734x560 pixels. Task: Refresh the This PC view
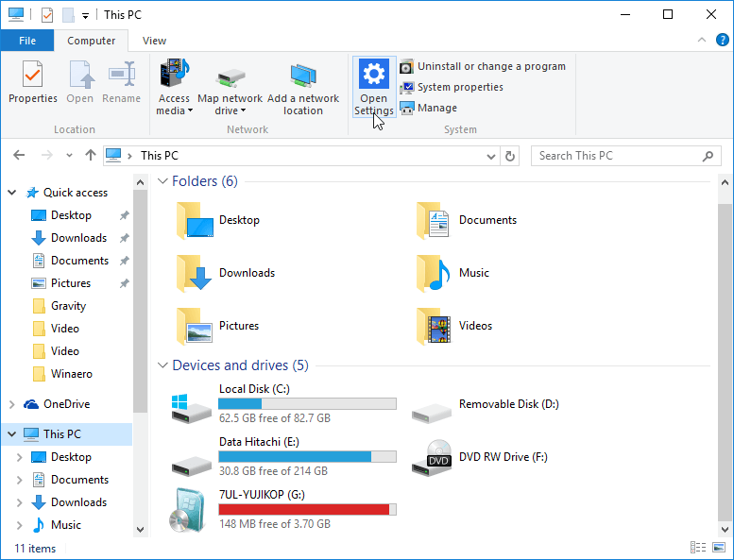pyautogui.click(x=510, y=156)
